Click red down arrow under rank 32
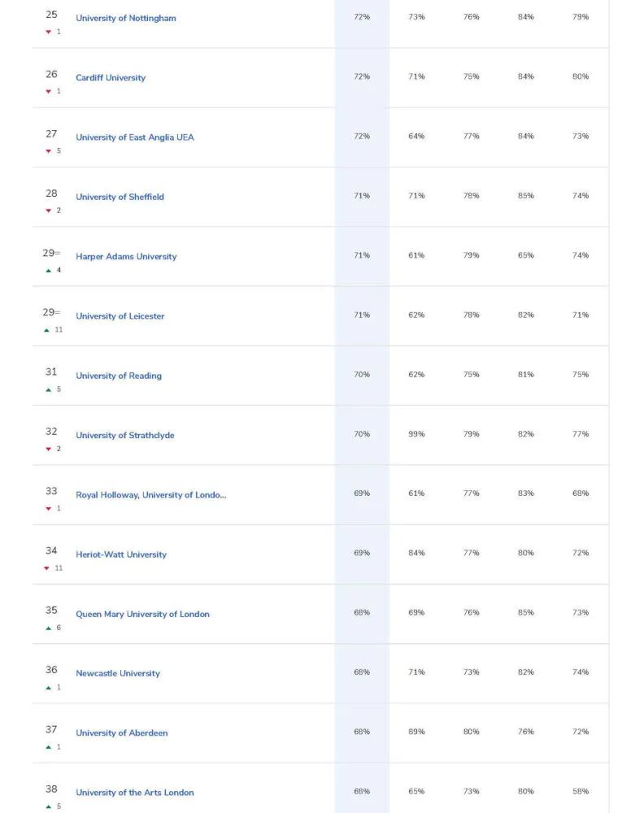The width and height of the screenshot is (644, 813). click(48, 450)
